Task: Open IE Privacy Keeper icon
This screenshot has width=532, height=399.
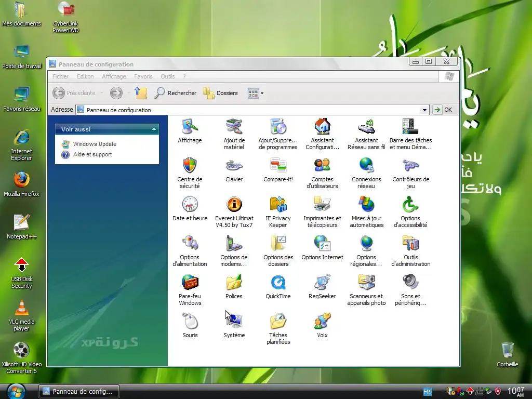Action: pyautogui.click(x=278, y=212)
